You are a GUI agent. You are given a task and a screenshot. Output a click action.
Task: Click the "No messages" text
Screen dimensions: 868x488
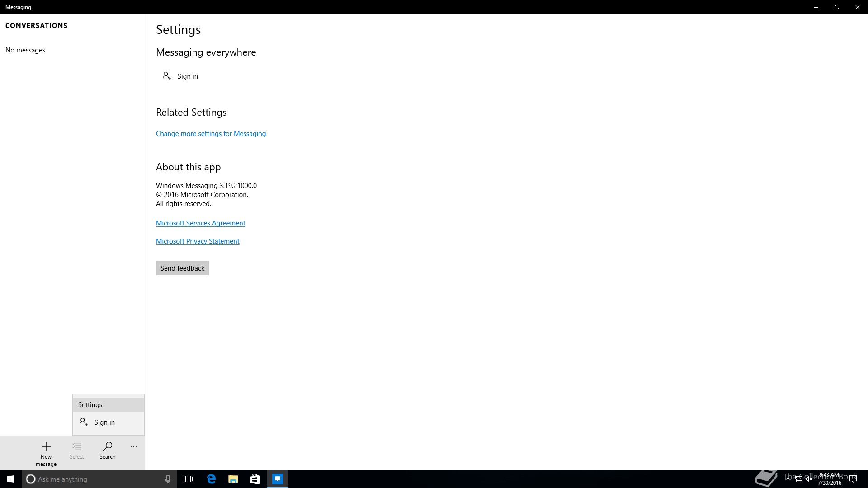click(x=25, y=50)
